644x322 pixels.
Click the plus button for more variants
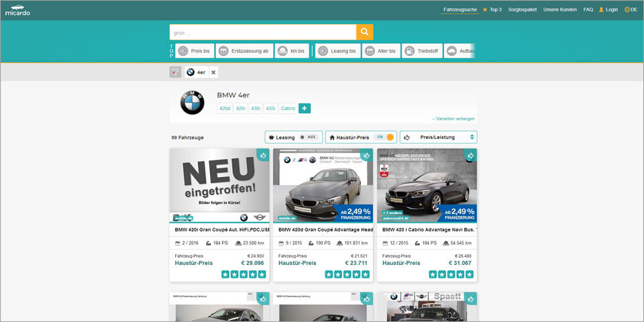point(305,109)
